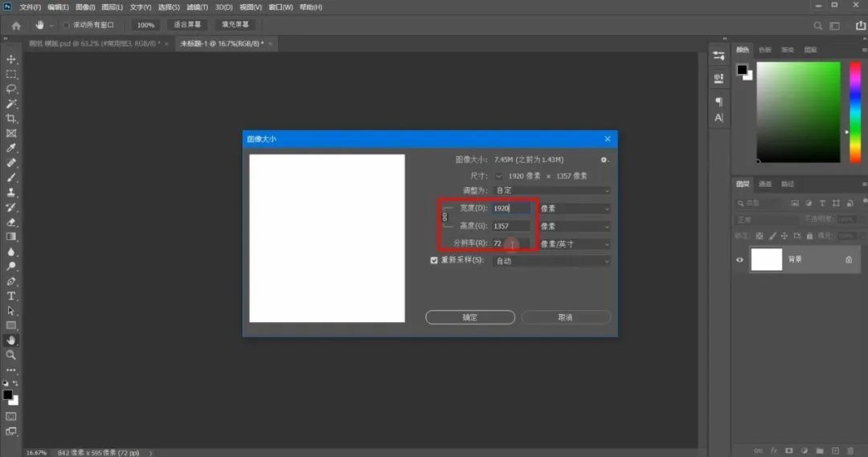
Task: Select the Path Selection tool
Action: pyautogui.click(x=11, y=311)
